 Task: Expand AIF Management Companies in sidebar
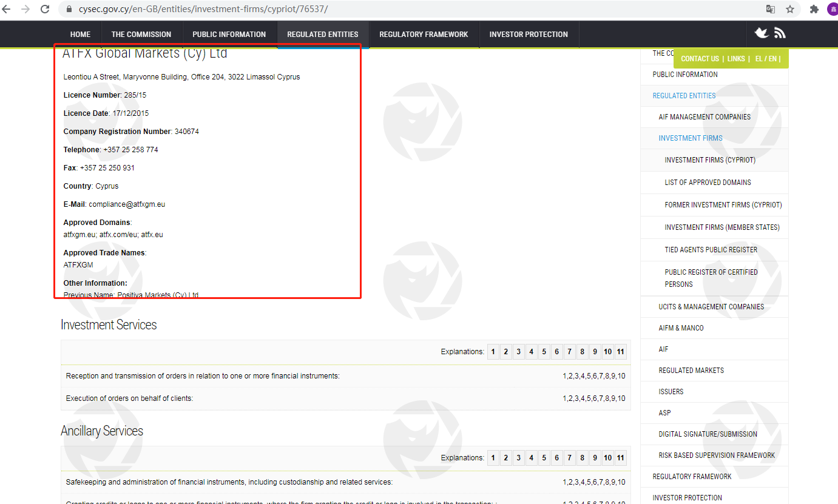(x=705, y=117)
